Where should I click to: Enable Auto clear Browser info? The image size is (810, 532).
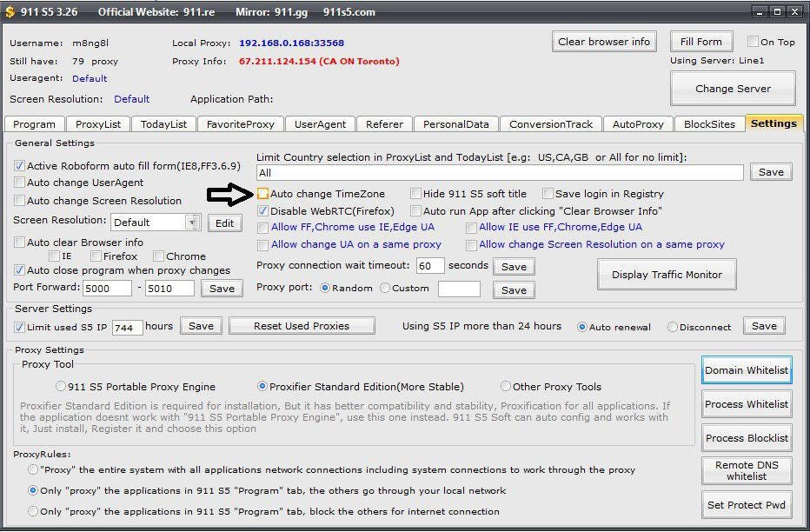tap(20, 243)
